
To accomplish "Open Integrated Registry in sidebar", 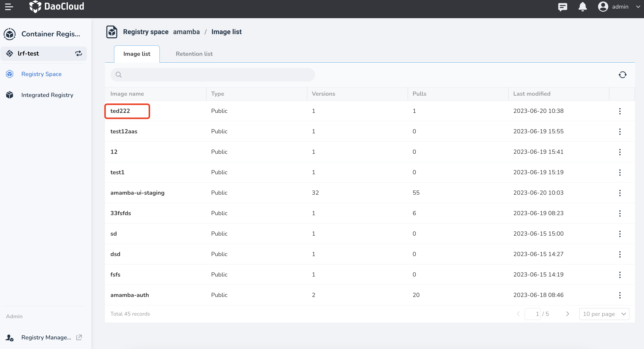I will click(47, 95).
